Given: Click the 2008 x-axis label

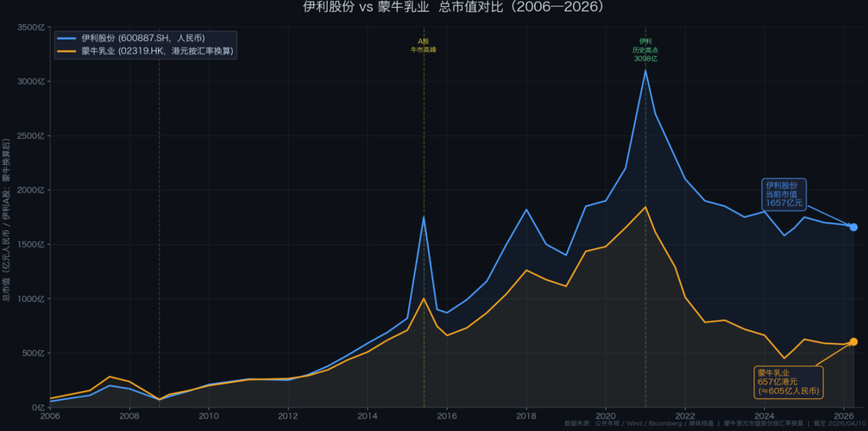Looking at the screenshot, I should pyautogui.click(x=129, y=415).
